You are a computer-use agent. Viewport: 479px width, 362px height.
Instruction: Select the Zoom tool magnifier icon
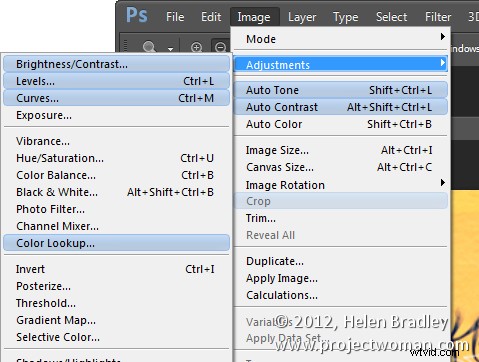(x=149, y=47)
